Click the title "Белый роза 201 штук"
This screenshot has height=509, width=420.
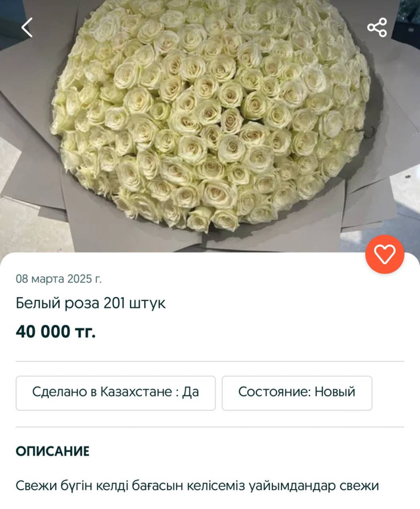click(x=90, y=303)
